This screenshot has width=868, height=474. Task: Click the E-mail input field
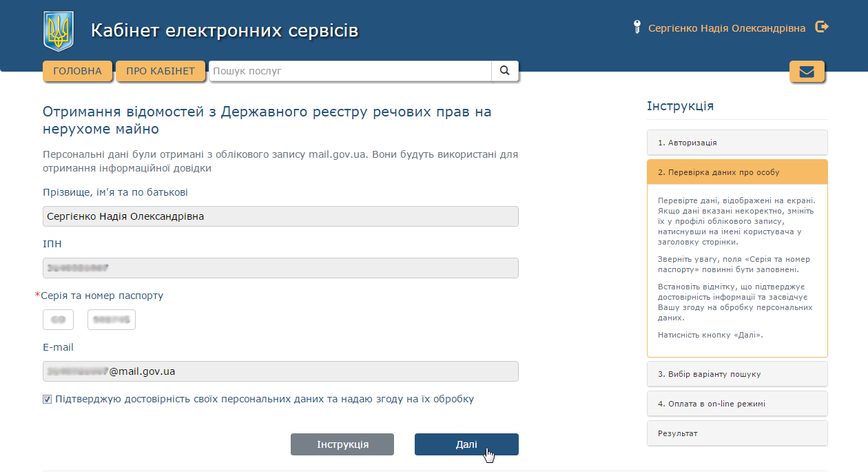[280, 371]
